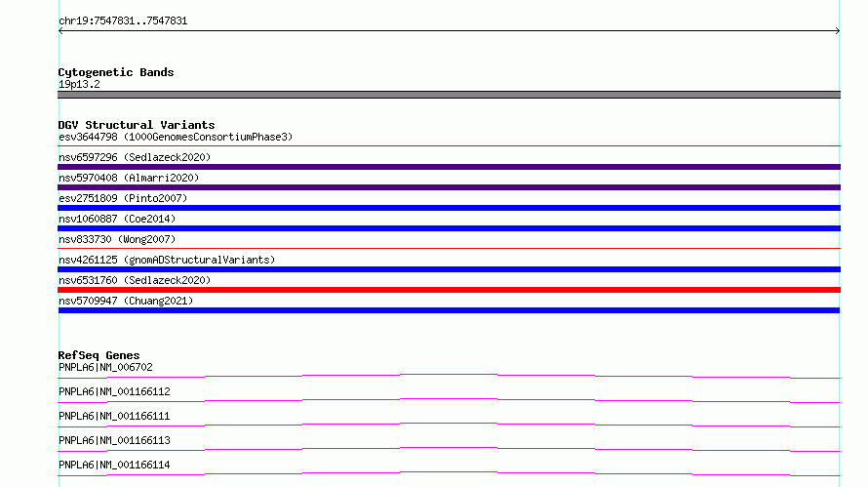Click the chr19:7547831..7547831 coordinate label
868x487 pixels.
click(x=123, y=21)
